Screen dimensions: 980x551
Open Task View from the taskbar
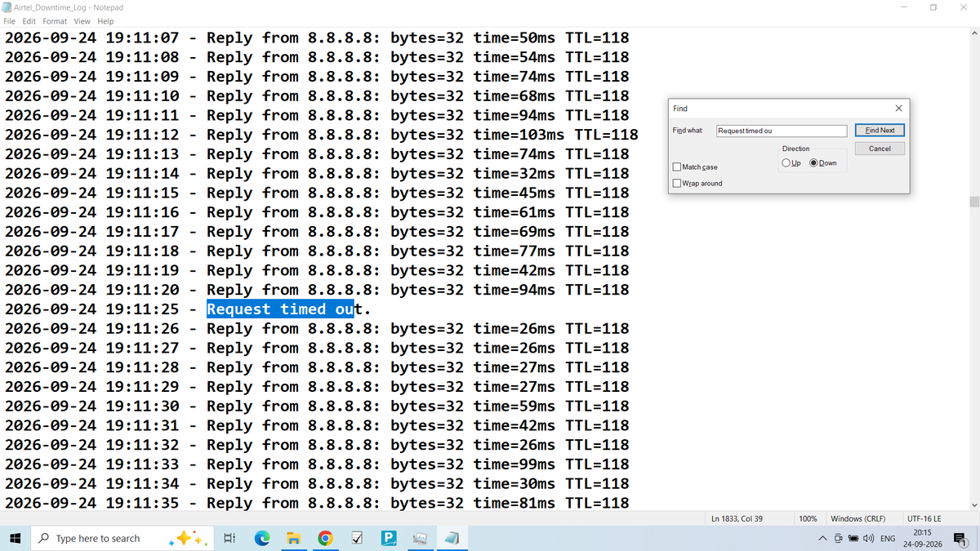(x=229, y=539)
